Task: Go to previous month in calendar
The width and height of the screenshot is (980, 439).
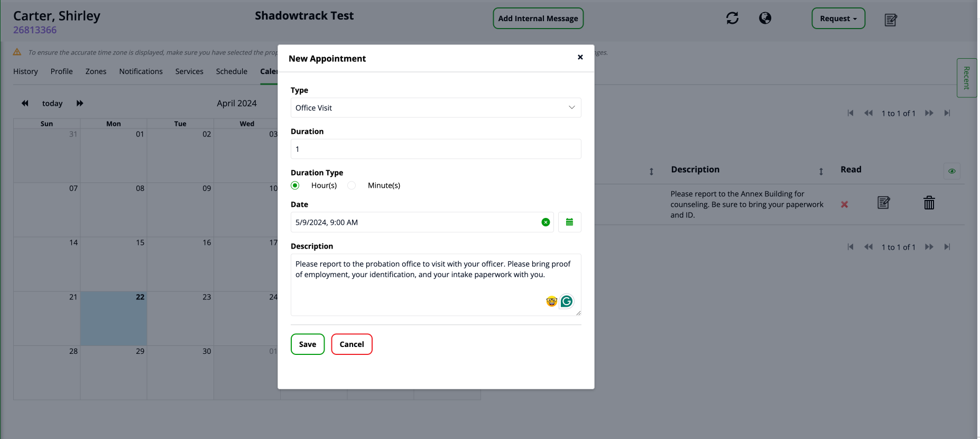Action: 25,103
